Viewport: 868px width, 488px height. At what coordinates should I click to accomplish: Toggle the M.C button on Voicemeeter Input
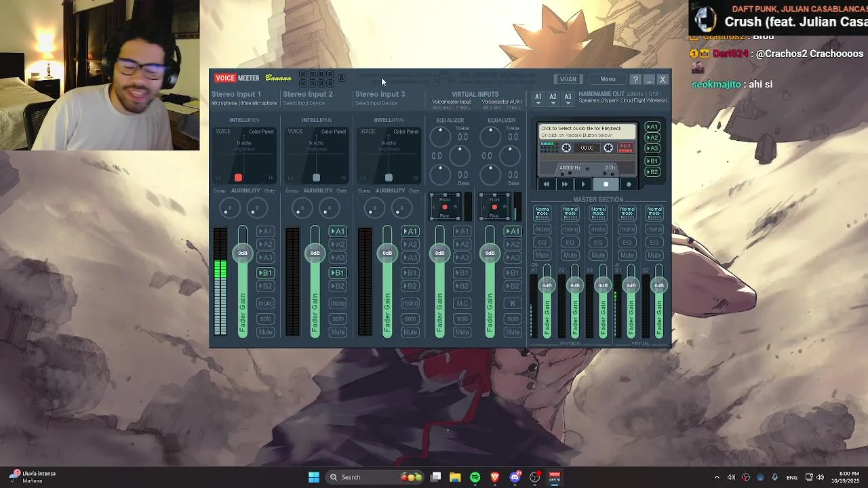(x=462, y=303)
